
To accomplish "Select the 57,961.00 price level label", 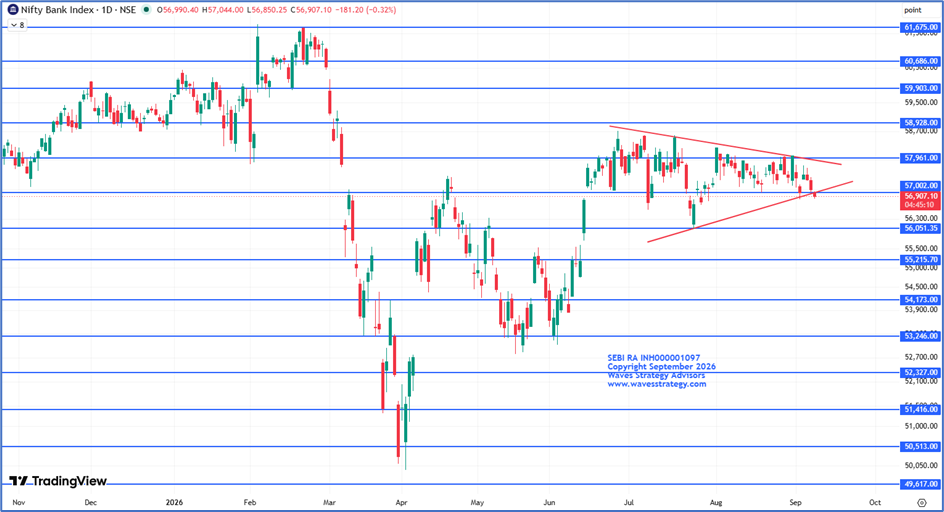I will point(921,158).
